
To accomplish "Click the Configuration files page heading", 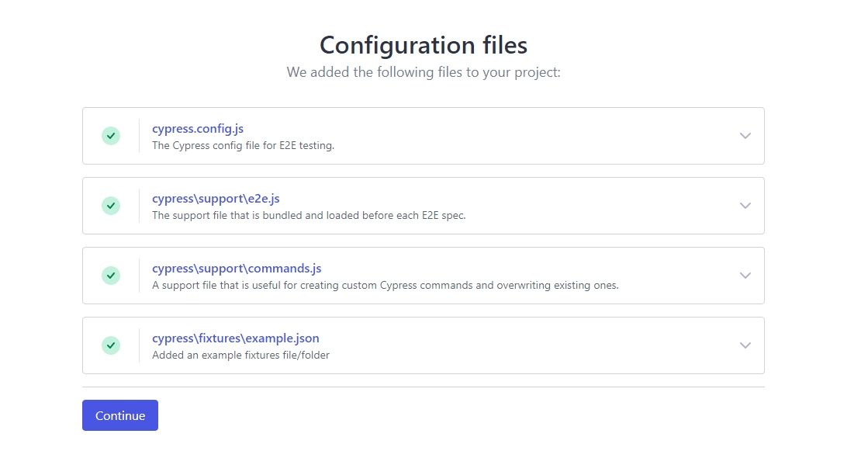I will 423,45.
